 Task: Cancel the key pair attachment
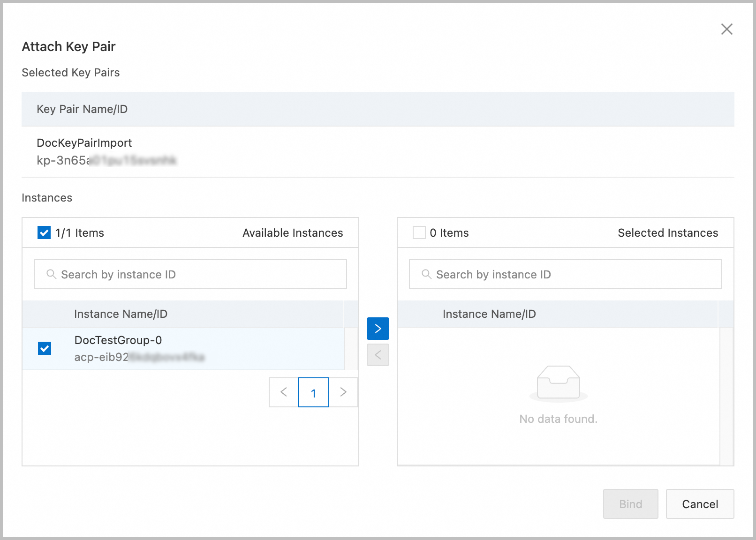700,504
